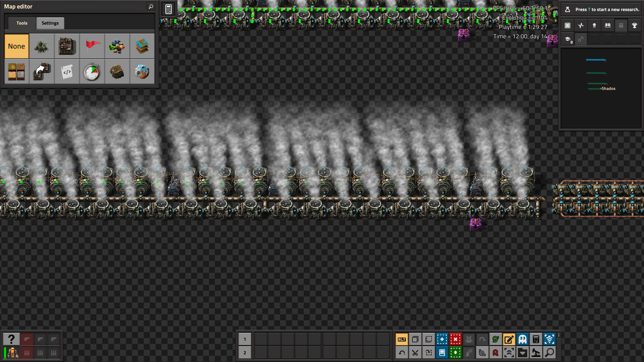Expand the upgrade planner chevrons button
644x362 pixels.
click(x=509, y=353)
